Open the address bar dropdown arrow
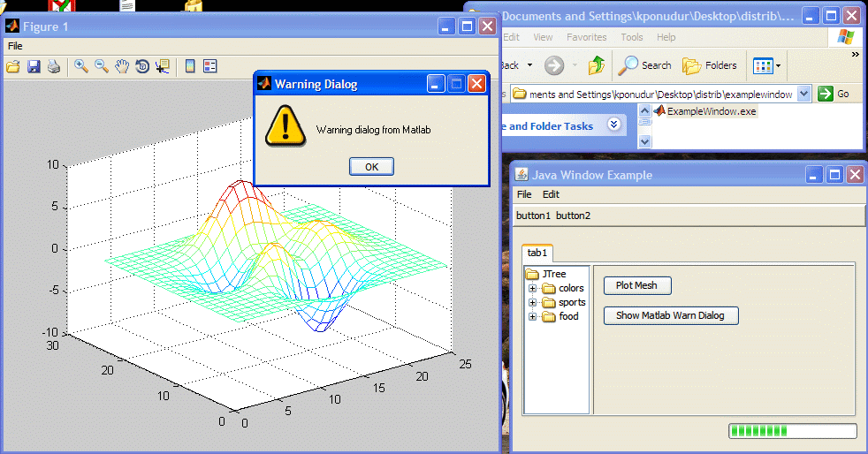 coord(804,94)
